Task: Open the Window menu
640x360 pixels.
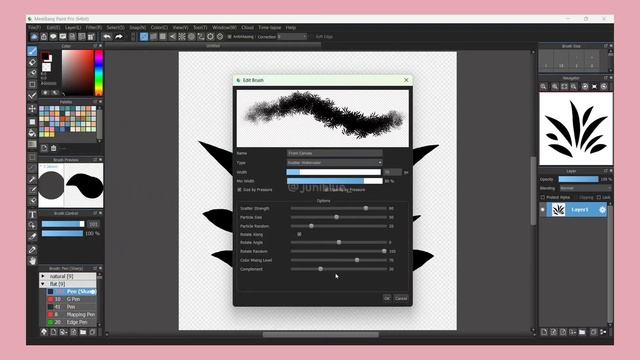Action: coord(224,28)
